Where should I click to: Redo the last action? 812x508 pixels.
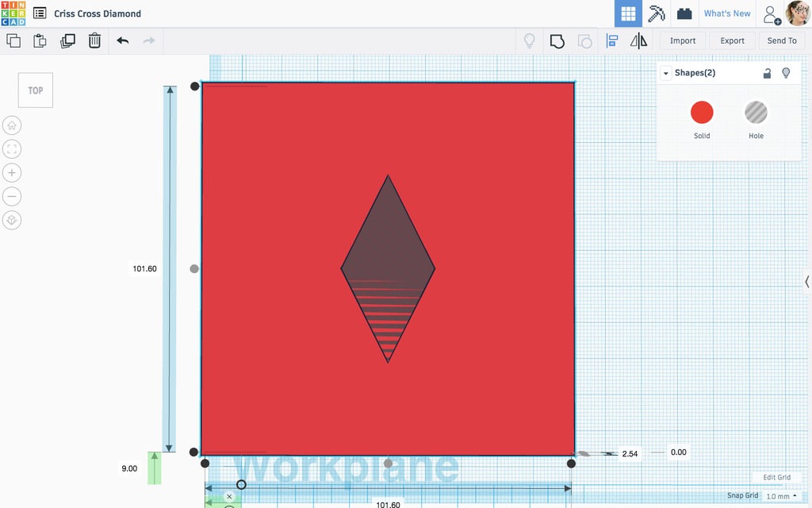(x=149, y=40)
